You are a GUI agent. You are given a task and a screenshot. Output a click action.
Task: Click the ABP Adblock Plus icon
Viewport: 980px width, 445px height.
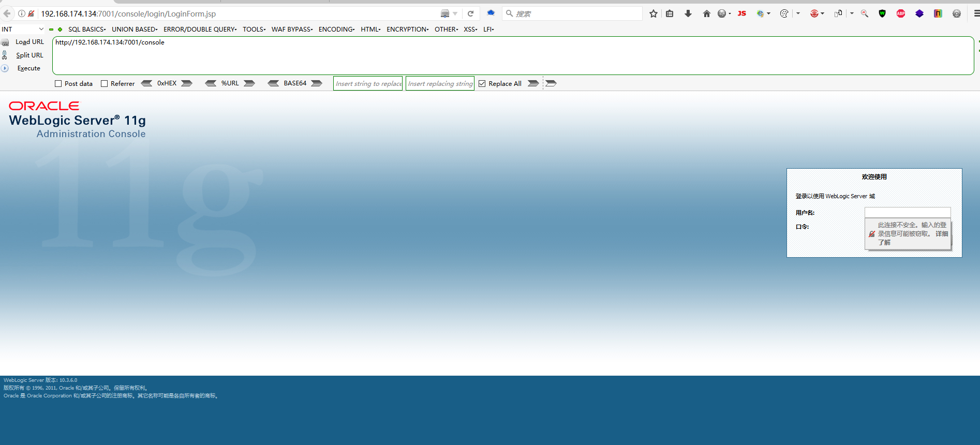901,13
